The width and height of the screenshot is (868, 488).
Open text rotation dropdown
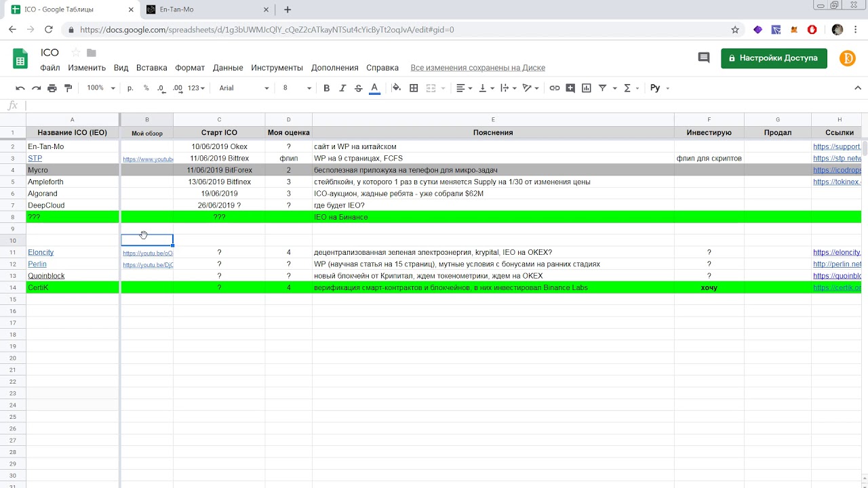pyautogui.click(x=530, y=88)
